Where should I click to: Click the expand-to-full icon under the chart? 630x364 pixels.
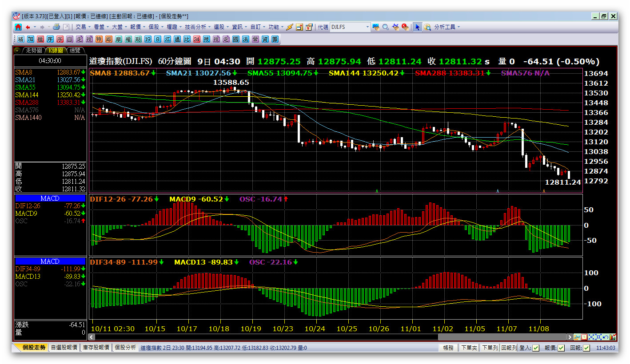598,337
